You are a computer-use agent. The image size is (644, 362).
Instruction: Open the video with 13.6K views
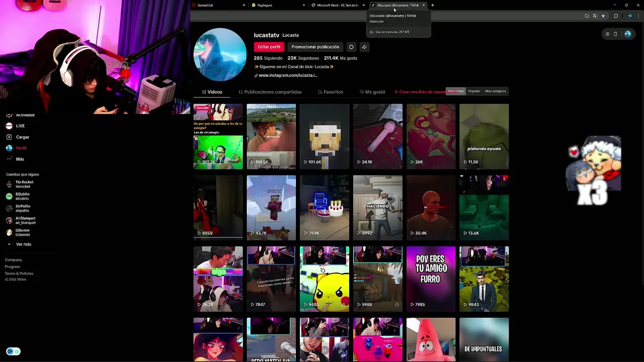pos(484,208)
